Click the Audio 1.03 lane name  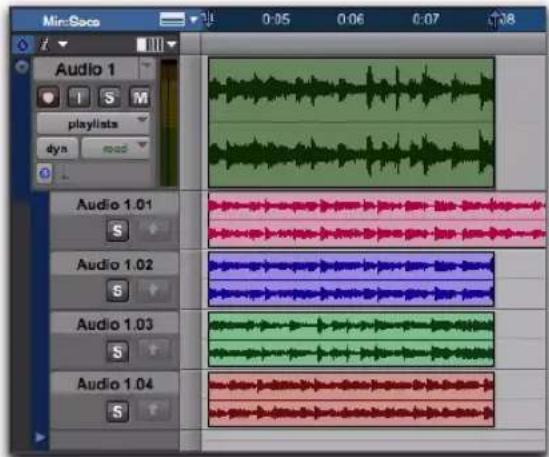(x=114, y=324)
